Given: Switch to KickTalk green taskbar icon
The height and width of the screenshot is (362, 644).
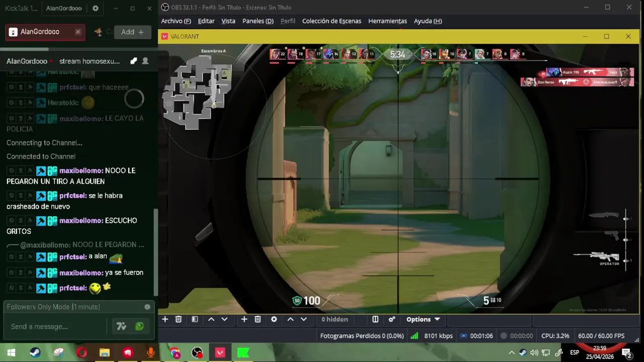Looking at the screenshot, I should (244, 353).
